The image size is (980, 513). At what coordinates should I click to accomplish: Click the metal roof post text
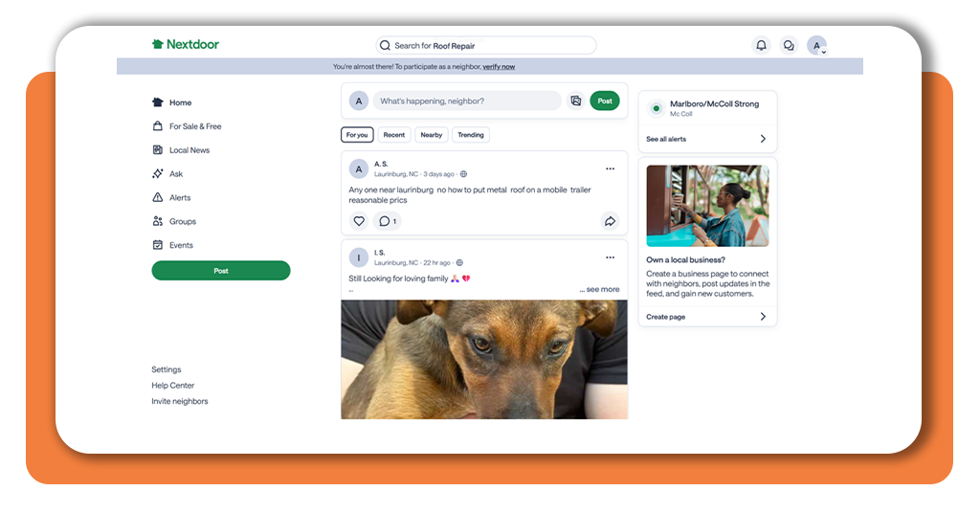(470, 195)
